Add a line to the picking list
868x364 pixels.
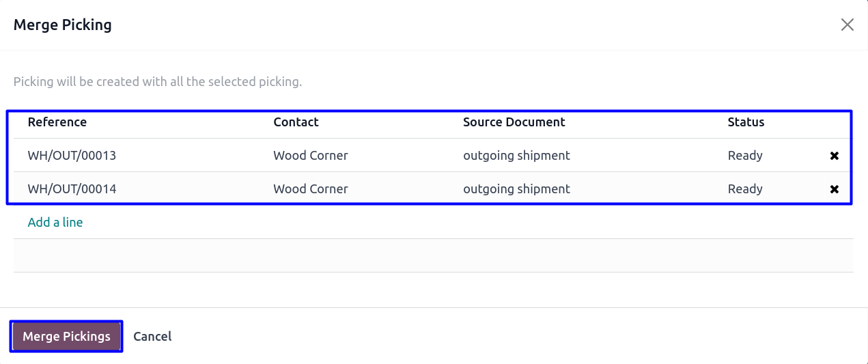point(55,223)
